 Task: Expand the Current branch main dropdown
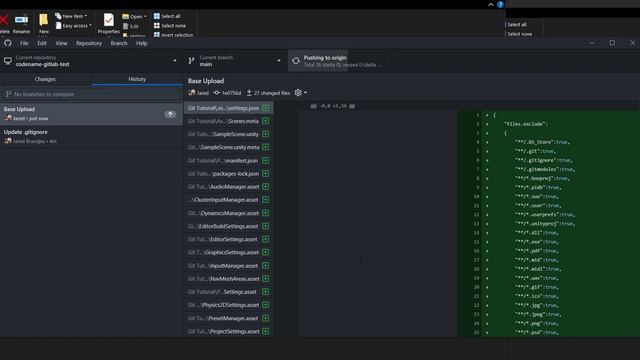click(x=236, y=61)
